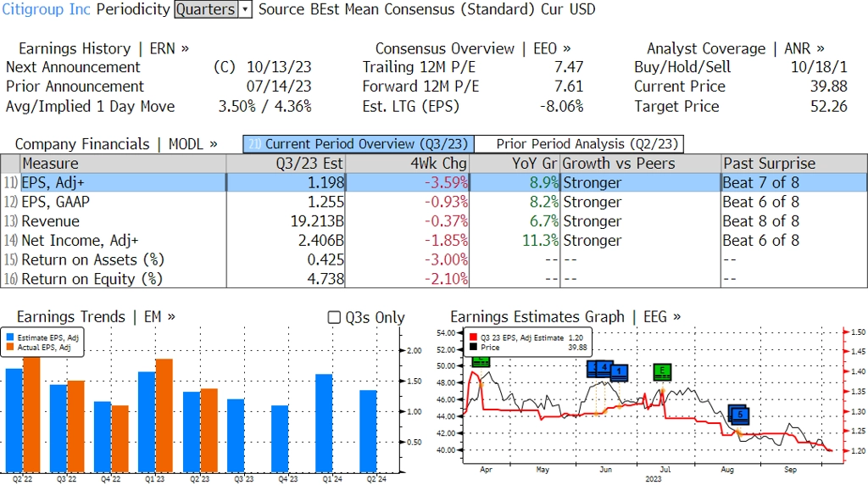
Task: Click the 4Wk Chg column header
Action: point(407,164)
